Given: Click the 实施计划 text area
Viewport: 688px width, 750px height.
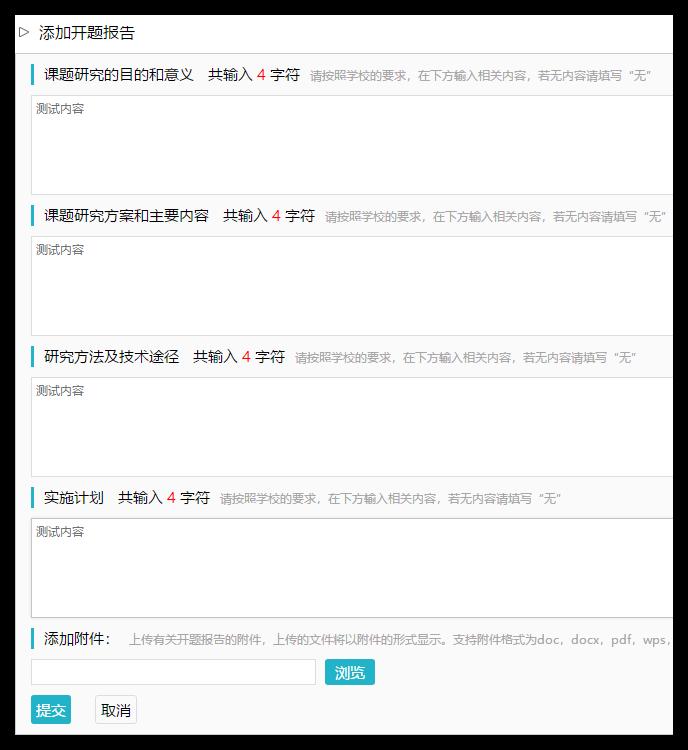Looking at the screenshot, I should (x=352, y=568).
